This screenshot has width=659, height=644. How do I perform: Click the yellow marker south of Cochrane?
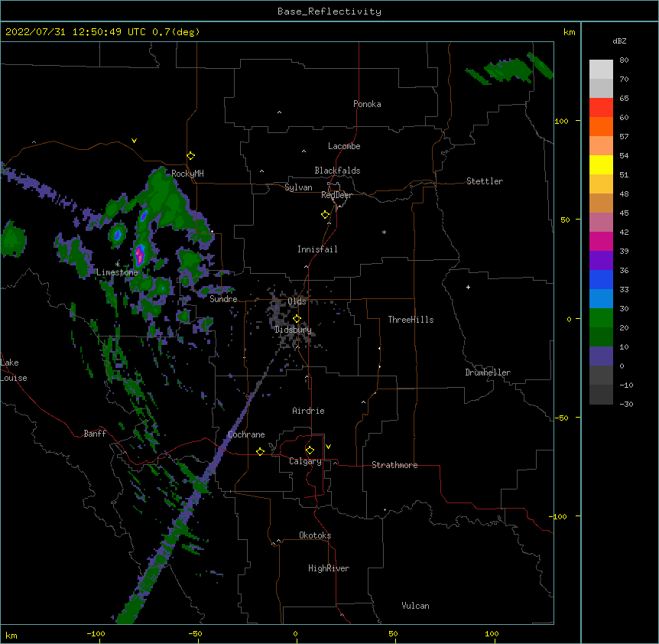(260, 451)
